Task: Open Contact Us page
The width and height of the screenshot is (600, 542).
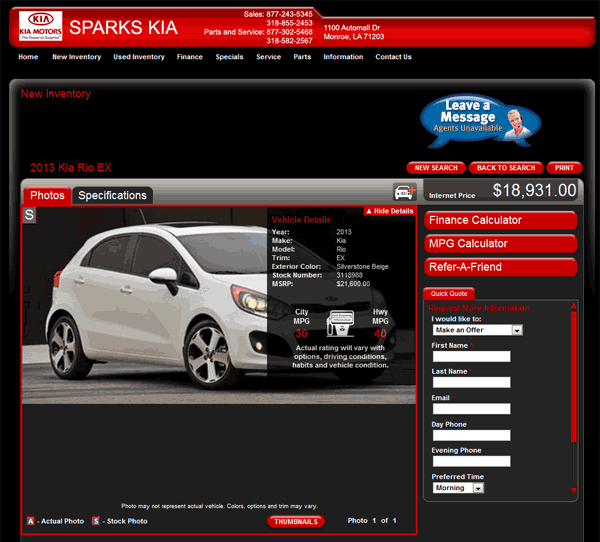Action: [393, 57]
